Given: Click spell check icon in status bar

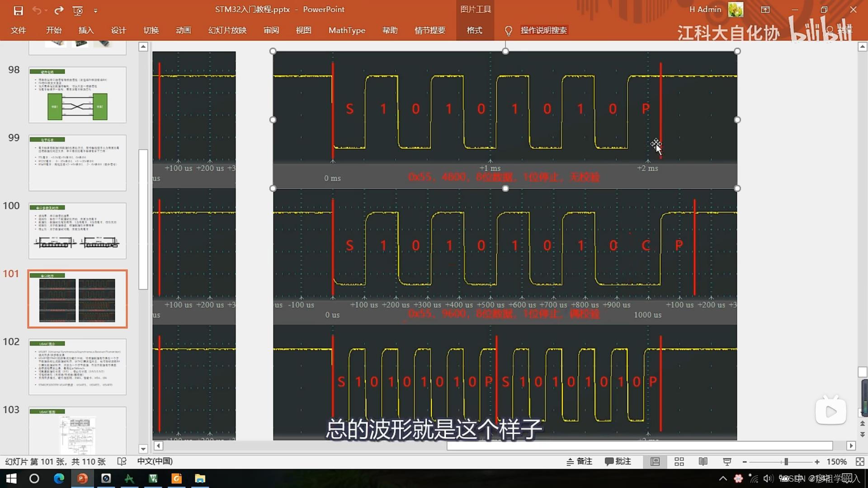Looking at the screenshot, I should pyautogui.click(x=122, y=461).
